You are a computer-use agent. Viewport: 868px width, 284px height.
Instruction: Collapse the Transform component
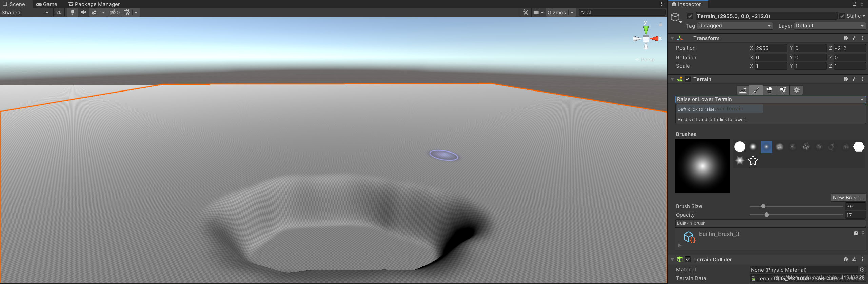(x=672, y=38)
